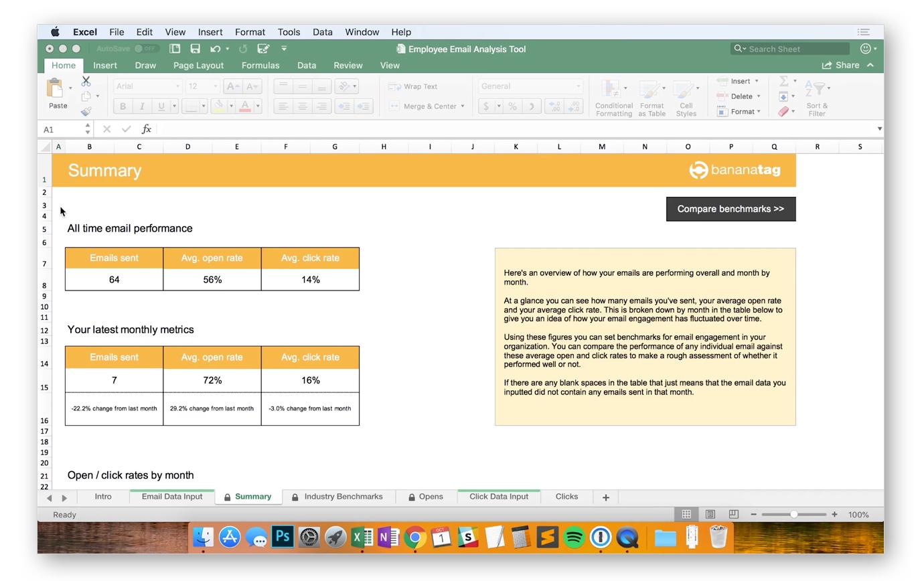Collapse the ribbon with the chevron
Screen dimensions: 924x581
coord(870,65)
